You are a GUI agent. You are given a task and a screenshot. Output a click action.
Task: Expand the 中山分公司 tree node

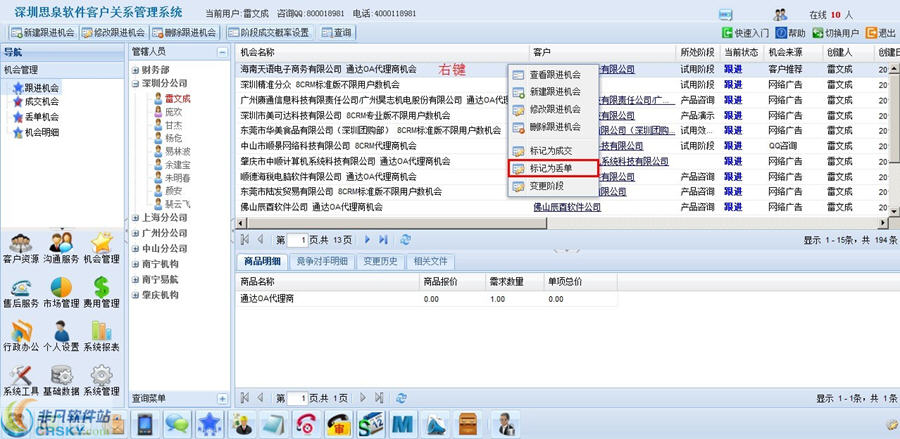tap(135, 248)
